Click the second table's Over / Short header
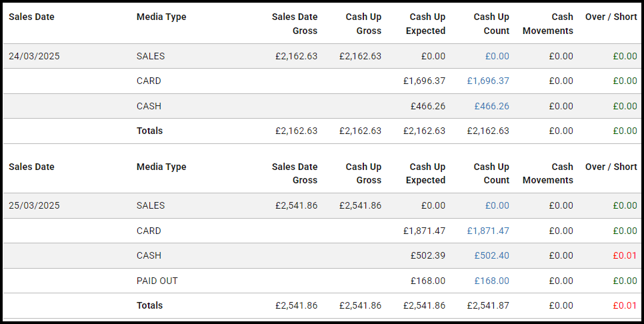The width and height of the screenshot is (644, 324). (x=611, y=167)
